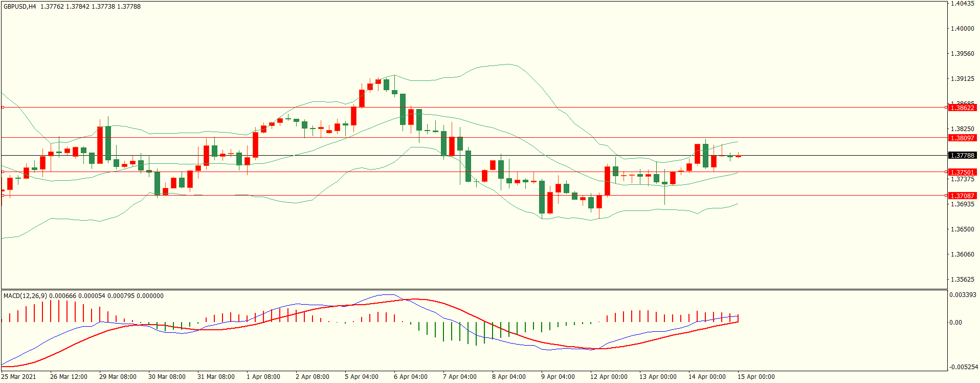
Task: Select the red 1.38622 price label
Action: click(962, 108)
